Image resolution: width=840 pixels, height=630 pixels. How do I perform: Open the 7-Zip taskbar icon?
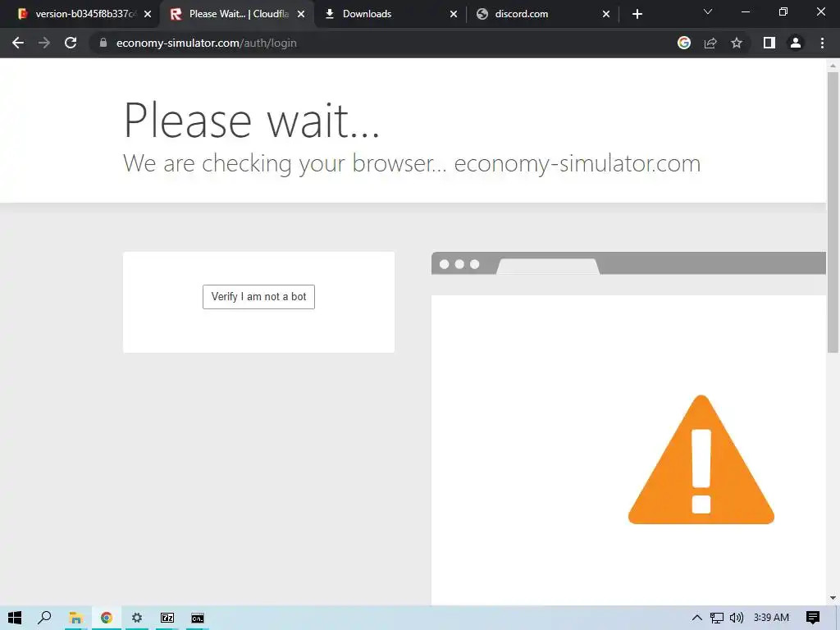pyautogui.click(x=167, y=618)
